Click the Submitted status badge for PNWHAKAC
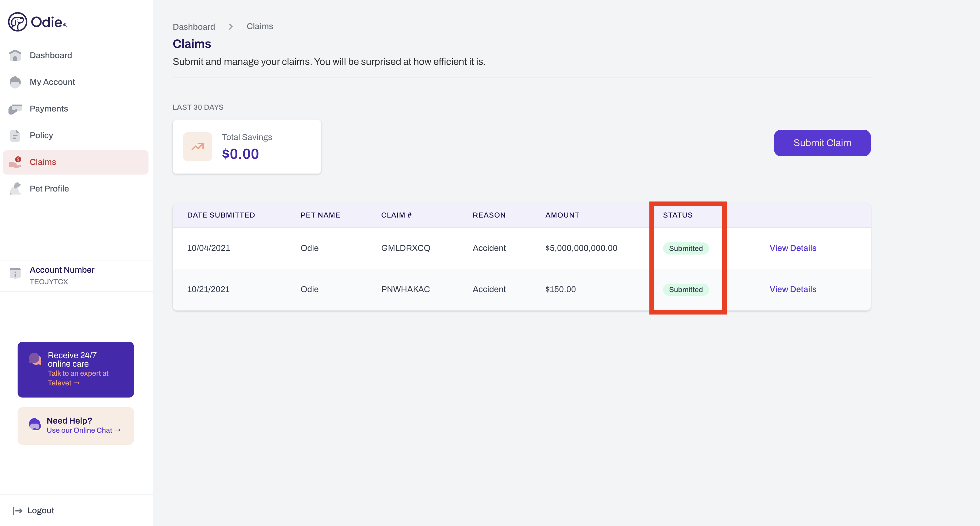The width and height of the screenshot is (980, 526). point(686,289)
